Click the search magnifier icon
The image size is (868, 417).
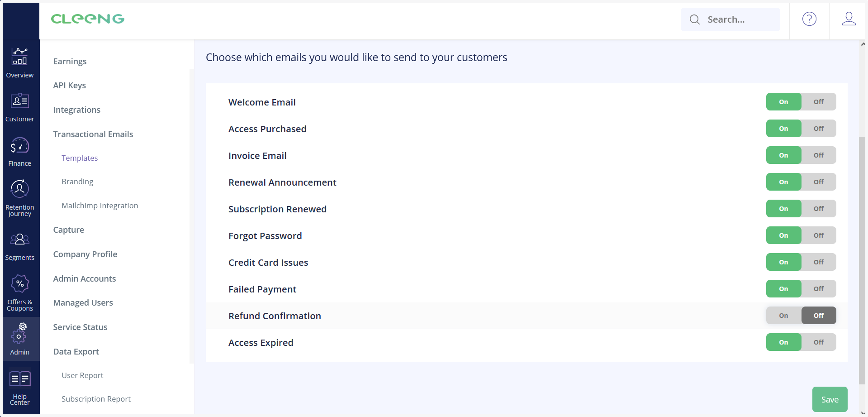(695, 19)
